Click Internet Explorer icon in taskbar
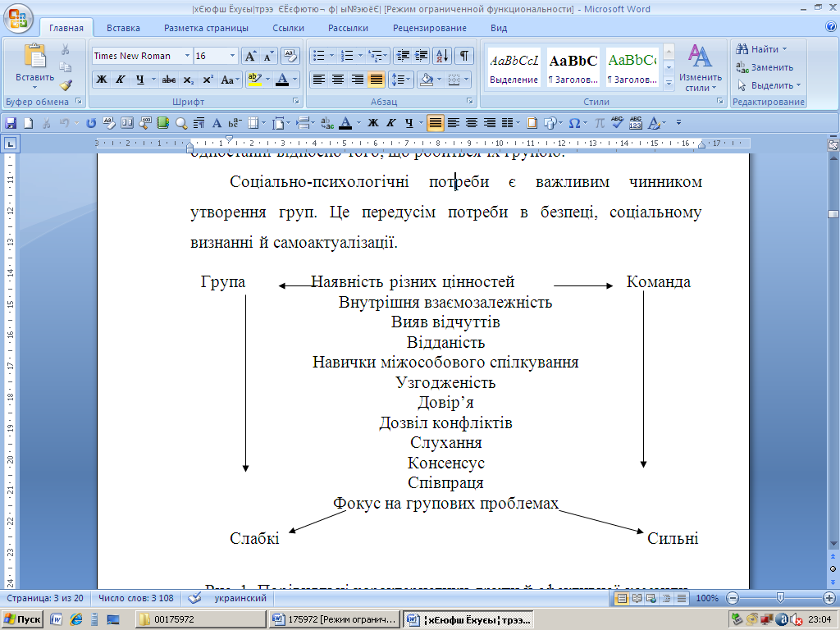The height and width of the screenshot is (630, 840). (76, 620)
